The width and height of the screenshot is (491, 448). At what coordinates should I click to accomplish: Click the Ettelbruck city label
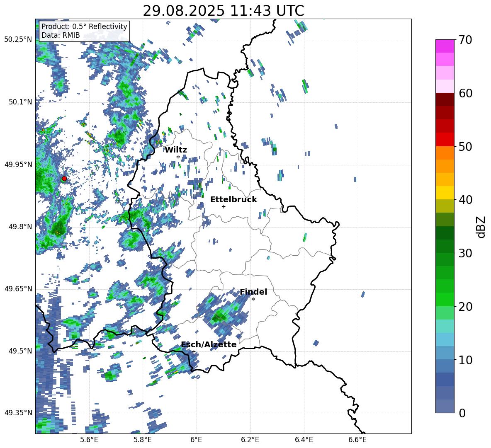coord(233,200)
